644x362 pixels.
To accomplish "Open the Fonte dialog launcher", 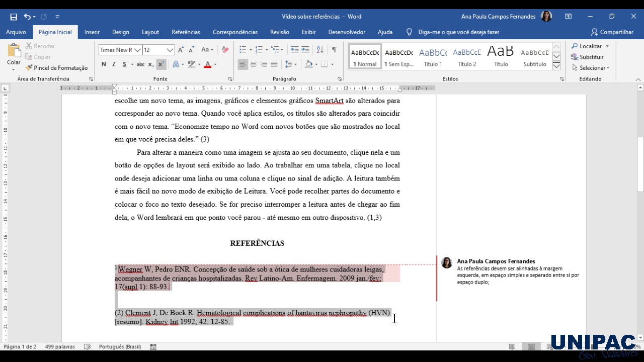I will (230, 79).
